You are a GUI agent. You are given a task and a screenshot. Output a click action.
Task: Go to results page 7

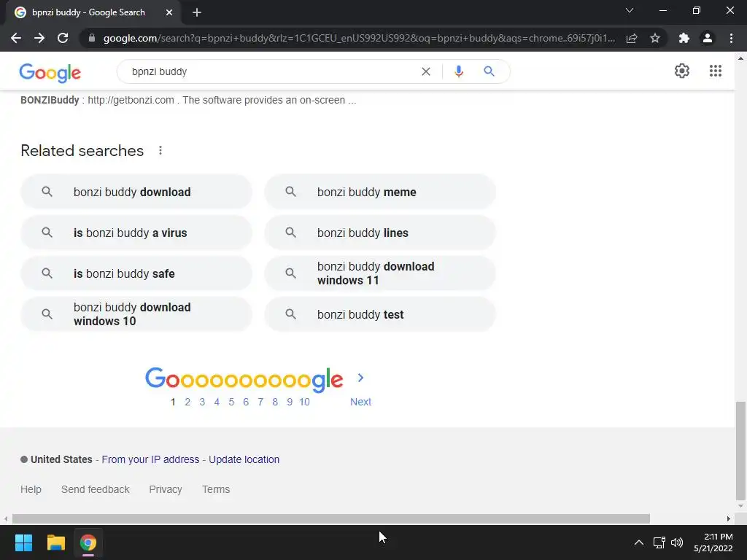(260, 402)
